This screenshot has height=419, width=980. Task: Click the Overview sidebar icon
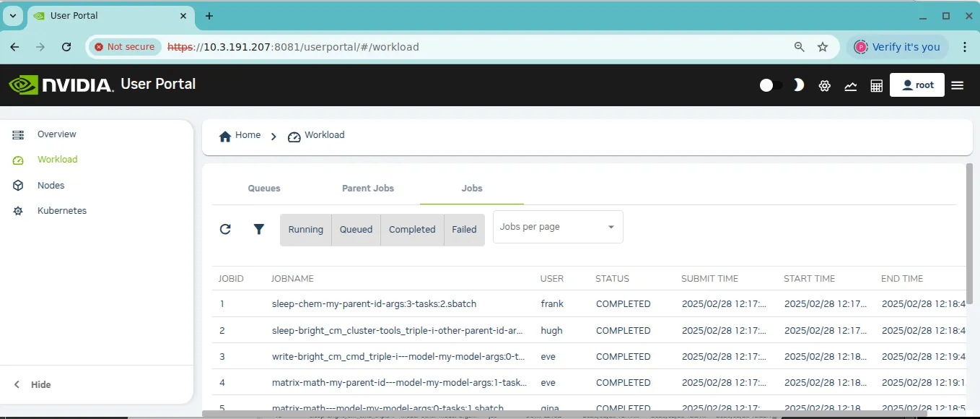click(19, 134)
